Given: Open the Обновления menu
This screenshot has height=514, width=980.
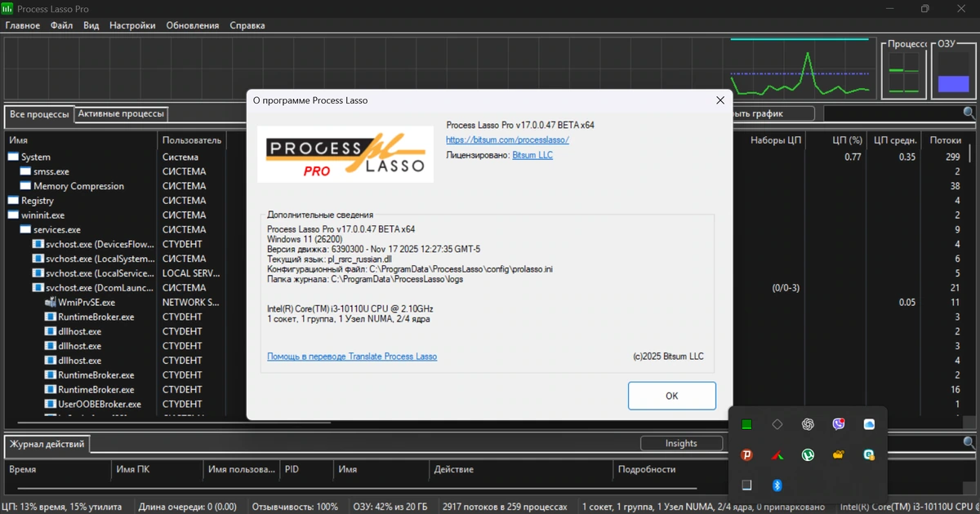Looking at the screenshot, I should [193, 25].
